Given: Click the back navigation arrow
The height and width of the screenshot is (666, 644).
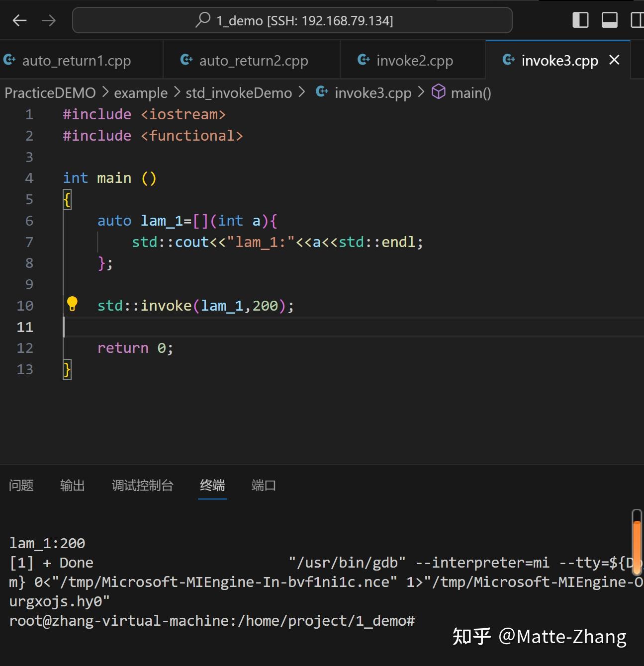Looking at the screenshot, I should tap(19, 20).
